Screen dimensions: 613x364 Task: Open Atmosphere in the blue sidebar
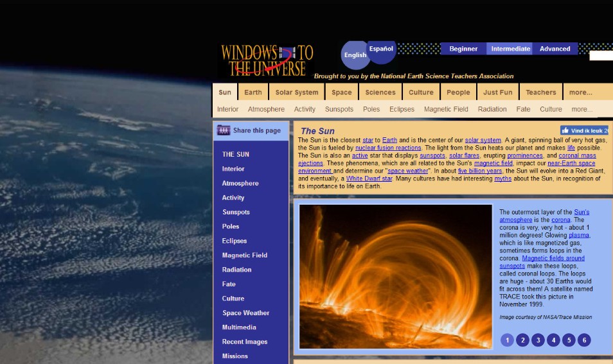click(240, 183)
